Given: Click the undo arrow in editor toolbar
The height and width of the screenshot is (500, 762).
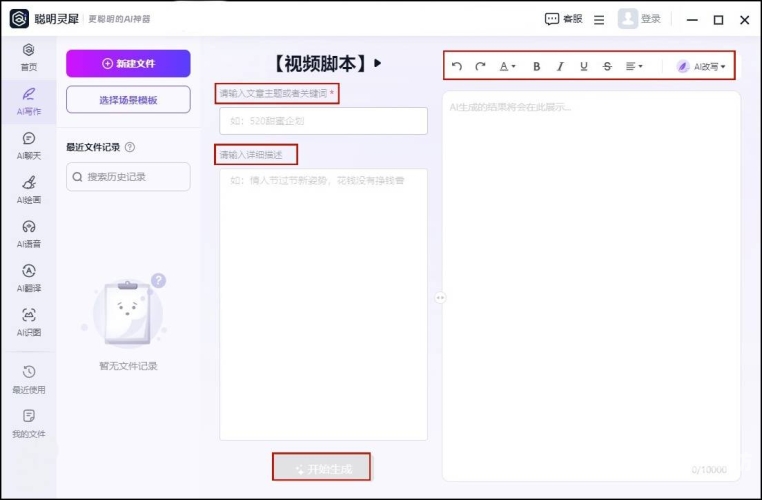Looking at the screenshot, I should [457, 66].
